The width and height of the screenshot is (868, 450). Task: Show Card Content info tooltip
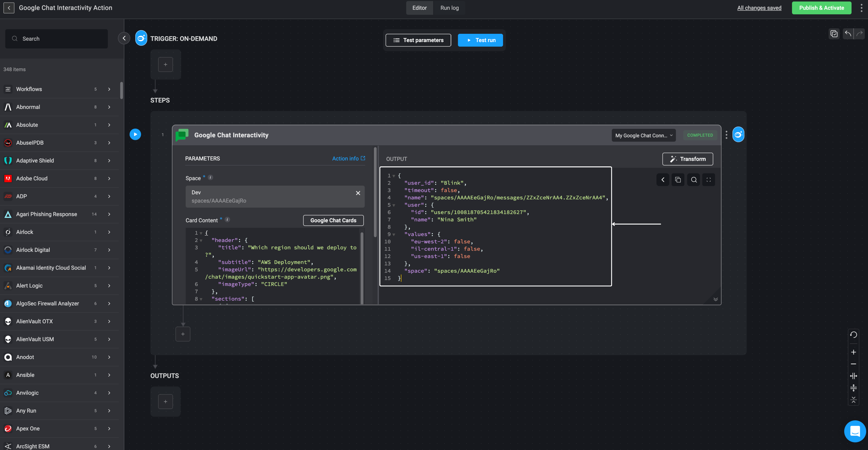228,219
